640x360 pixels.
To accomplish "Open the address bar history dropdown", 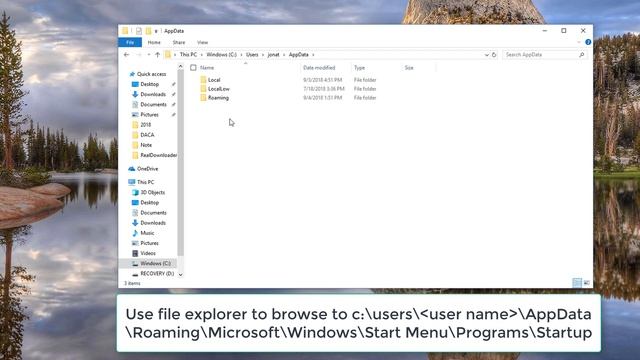I will click(x=487, y=55).
